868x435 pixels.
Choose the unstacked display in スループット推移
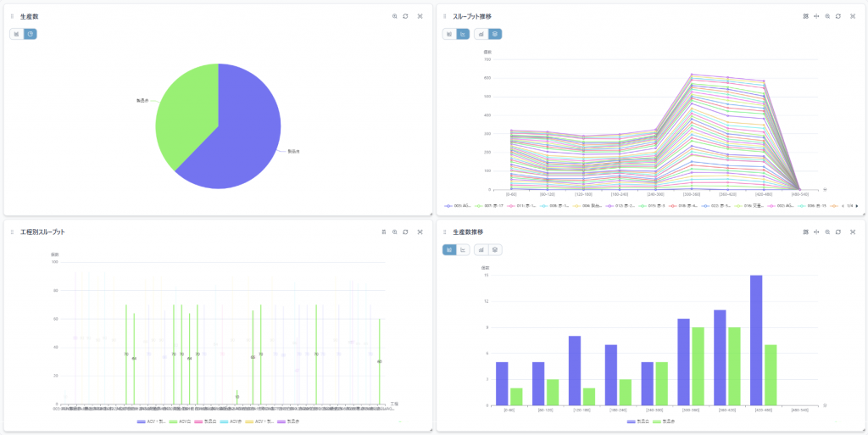pyautogui.click(x=481, y=34)
